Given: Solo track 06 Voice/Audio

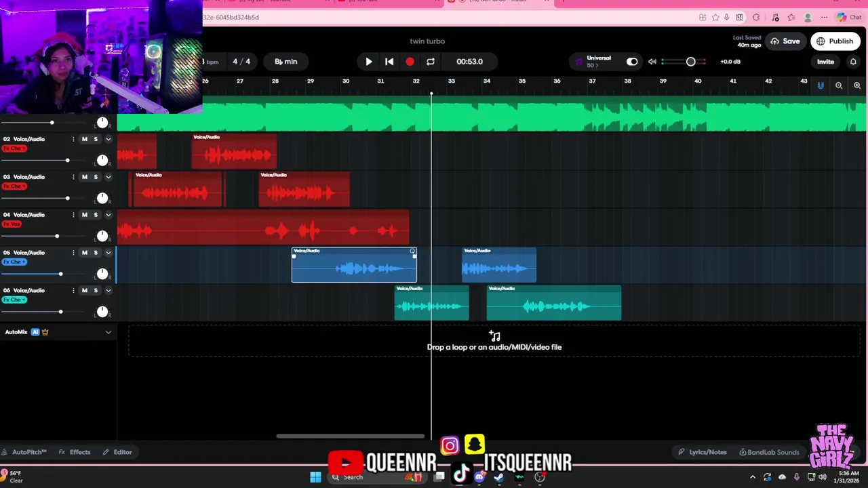Looking at the screenshot, I should 96,291.
